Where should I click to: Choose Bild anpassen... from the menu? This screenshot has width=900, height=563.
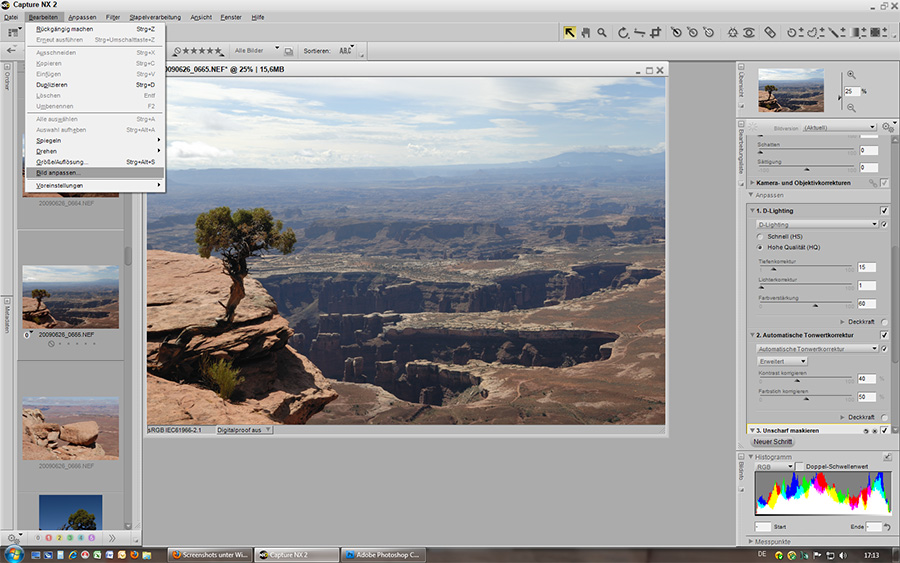pos(95,173)
